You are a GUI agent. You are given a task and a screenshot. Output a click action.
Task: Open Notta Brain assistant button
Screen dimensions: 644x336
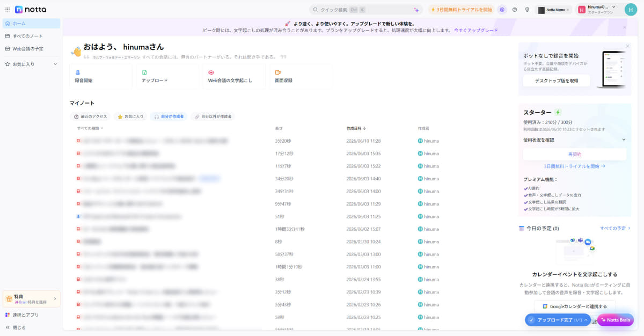[x=616, y=320]
